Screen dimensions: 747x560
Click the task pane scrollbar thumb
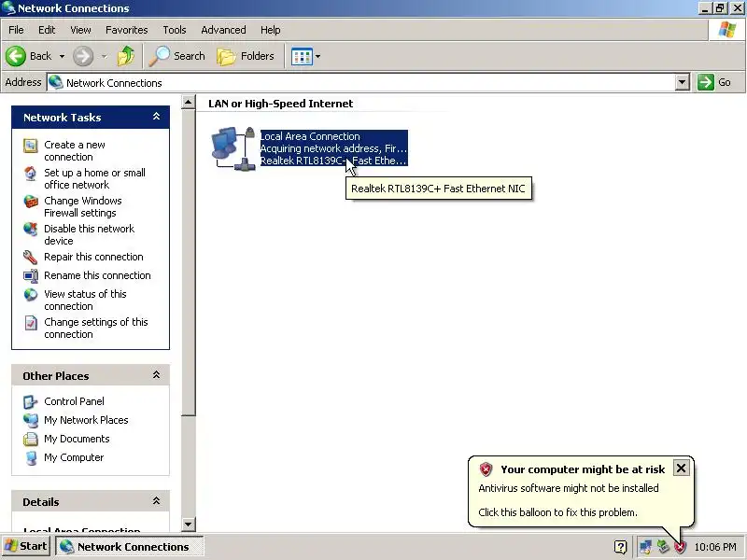click(x=189, y=262)
